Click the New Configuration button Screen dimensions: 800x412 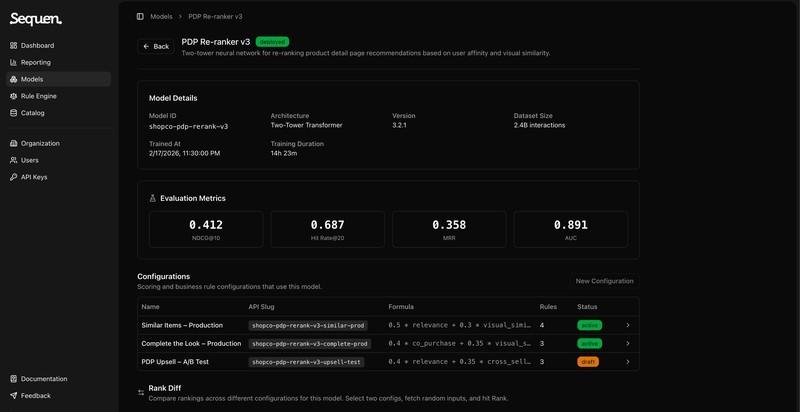point(604,281)
